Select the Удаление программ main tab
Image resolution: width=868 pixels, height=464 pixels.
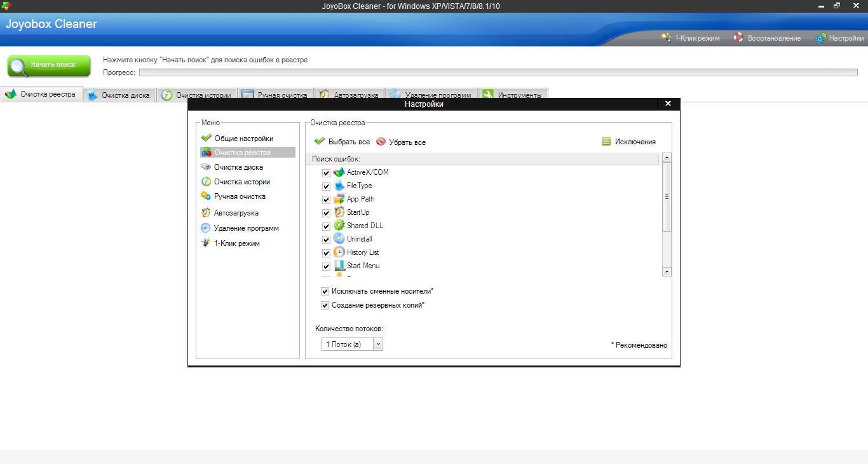431,95
